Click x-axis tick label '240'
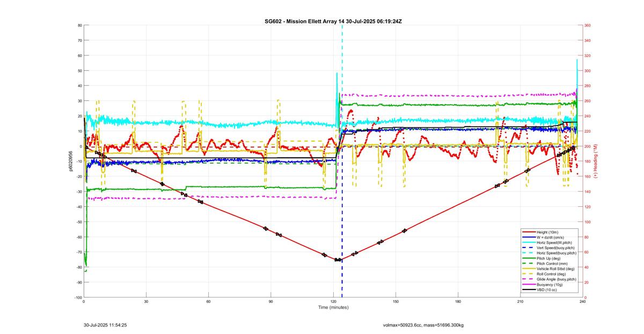 click(582, 301)
